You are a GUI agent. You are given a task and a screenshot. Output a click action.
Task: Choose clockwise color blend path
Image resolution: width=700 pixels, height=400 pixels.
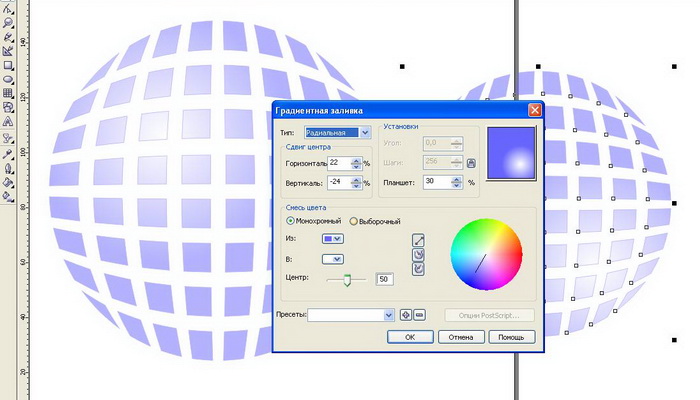click(x=418, y=269)
